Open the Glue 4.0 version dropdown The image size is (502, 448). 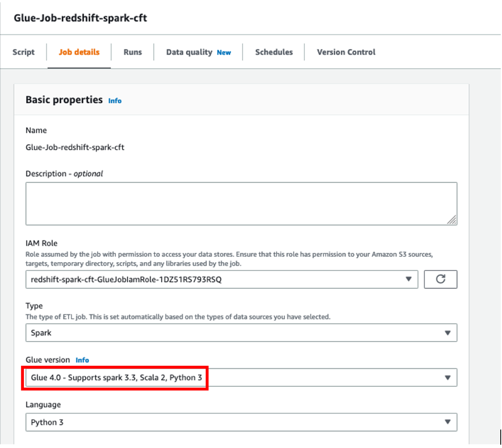click(241, 378)
